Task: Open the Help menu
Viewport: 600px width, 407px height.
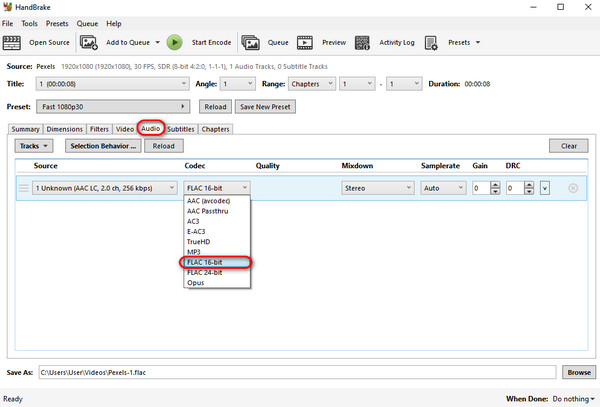Action: click(x=114, y=23)
